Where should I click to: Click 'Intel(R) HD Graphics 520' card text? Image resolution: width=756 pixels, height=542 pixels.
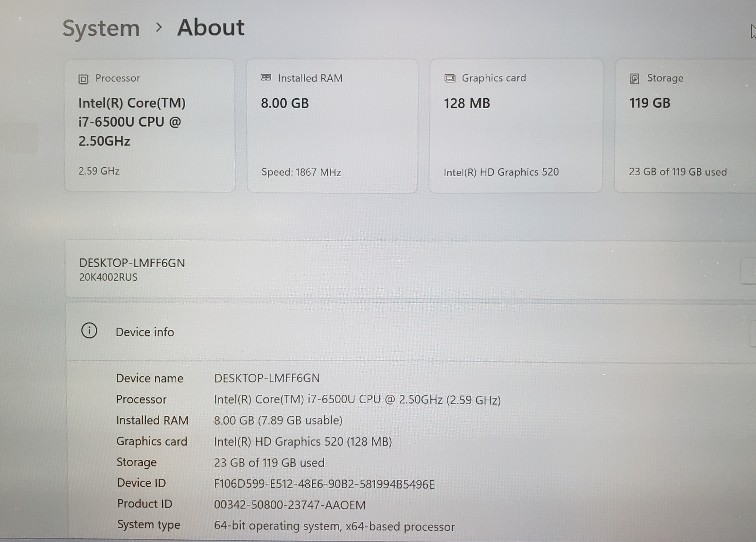pos(501,172)
